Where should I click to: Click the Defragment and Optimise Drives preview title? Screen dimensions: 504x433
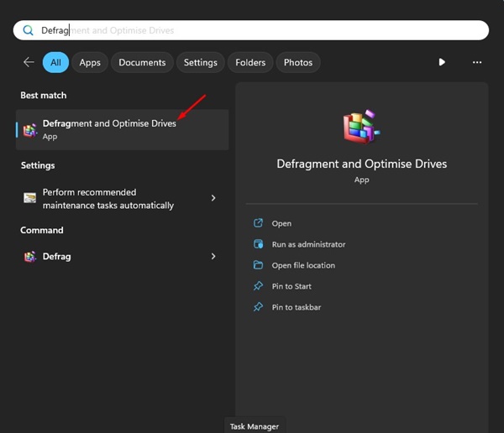point(361,164)
